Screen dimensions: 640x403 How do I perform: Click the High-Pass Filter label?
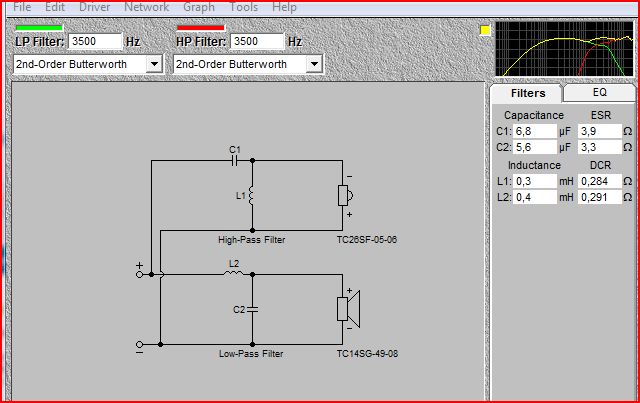point(251,240)
